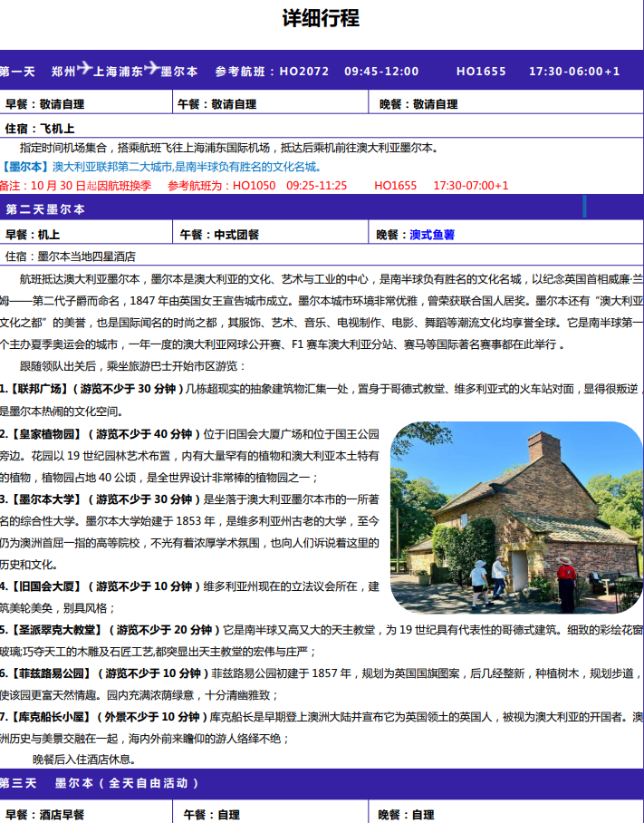Click the airplane icon after 上海浦东
This screenshot has height=823, width=644.
(151, 70)
